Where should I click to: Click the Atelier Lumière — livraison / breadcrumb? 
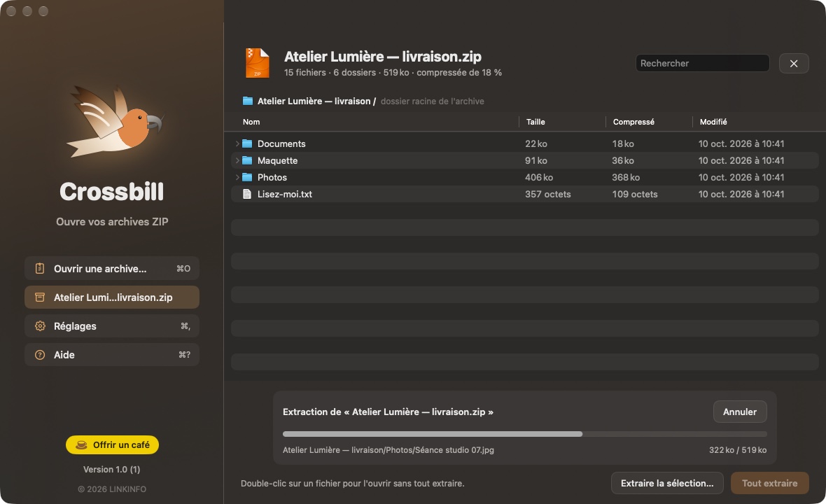click(316, 101)
